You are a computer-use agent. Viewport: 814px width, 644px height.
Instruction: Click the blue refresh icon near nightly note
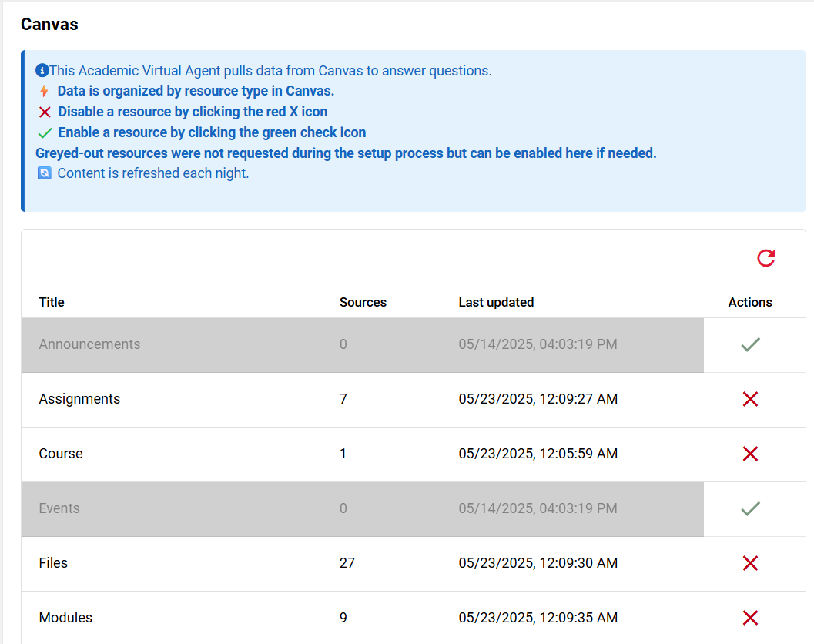coord(45,173)
